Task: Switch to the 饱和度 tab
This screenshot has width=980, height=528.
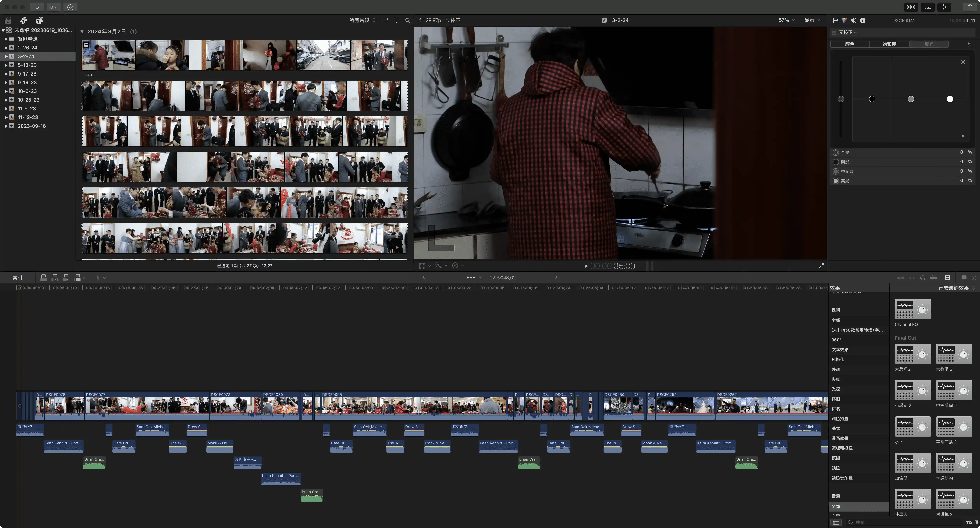Action: point(889,44)
